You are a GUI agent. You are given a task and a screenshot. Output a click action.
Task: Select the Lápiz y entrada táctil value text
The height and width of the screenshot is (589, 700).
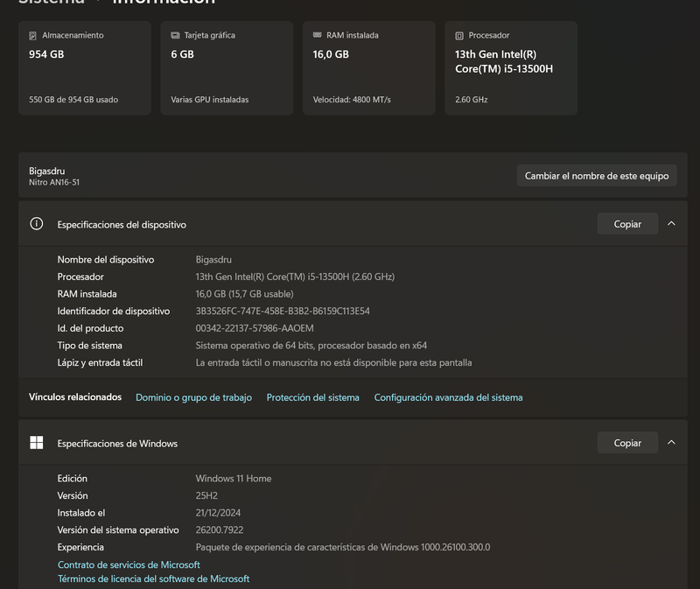point(333,362)
